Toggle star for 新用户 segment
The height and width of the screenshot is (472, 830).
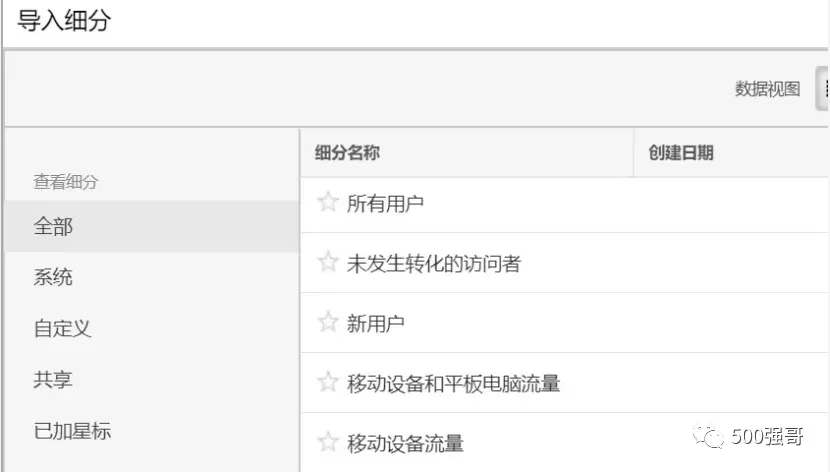pyautogui.click(x=328, y=323)
